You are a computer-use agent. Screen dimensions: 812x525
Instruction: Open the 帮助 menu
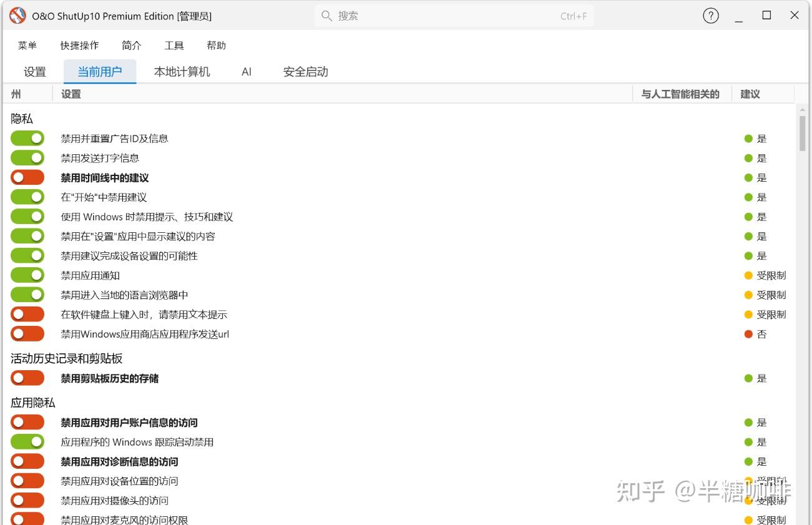(217, 46)
